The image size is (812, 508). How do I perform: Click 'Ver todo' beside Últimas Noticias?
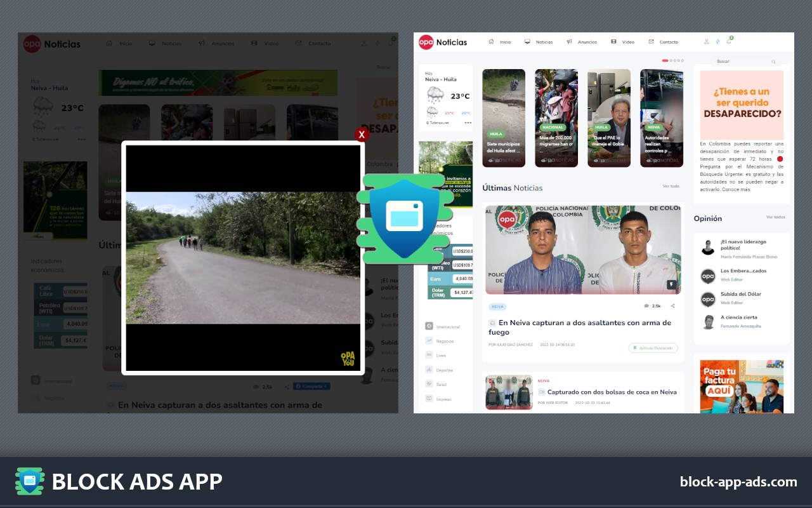671,186
